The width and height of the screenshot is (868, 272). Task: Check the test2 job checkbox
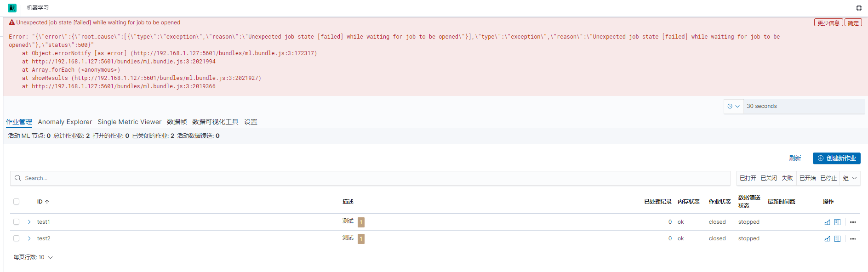pos(17,238)
